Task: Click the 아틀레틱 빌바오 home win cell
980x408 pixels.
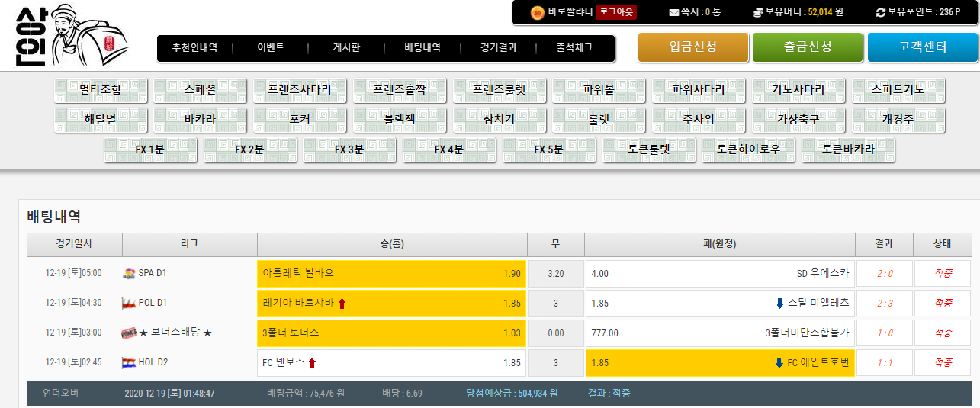Action: pos(391,273)
